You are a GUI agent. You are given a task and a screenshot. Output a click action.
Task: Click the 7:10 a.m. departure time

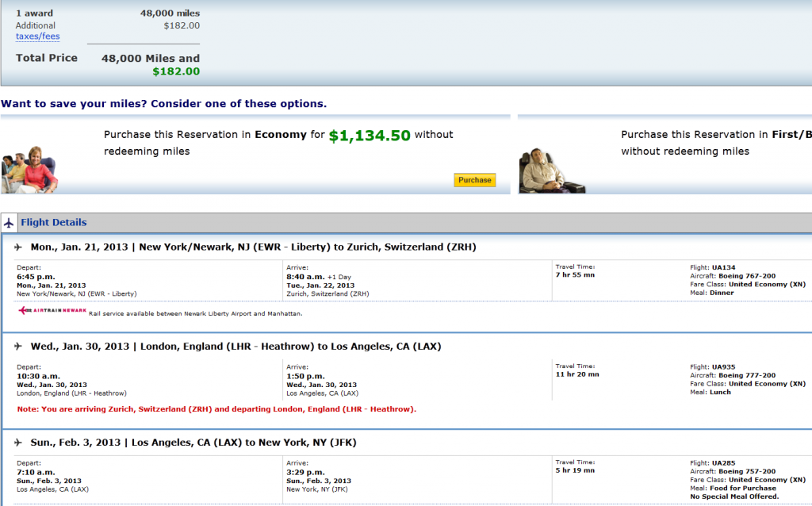pyautogui.click(x=36, y=473)
